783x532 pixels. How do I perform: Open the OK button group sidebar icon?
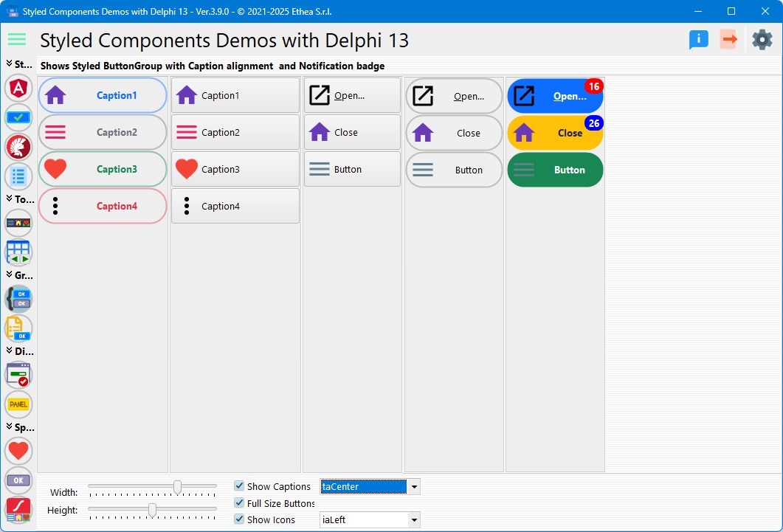[x=18, y=298]
